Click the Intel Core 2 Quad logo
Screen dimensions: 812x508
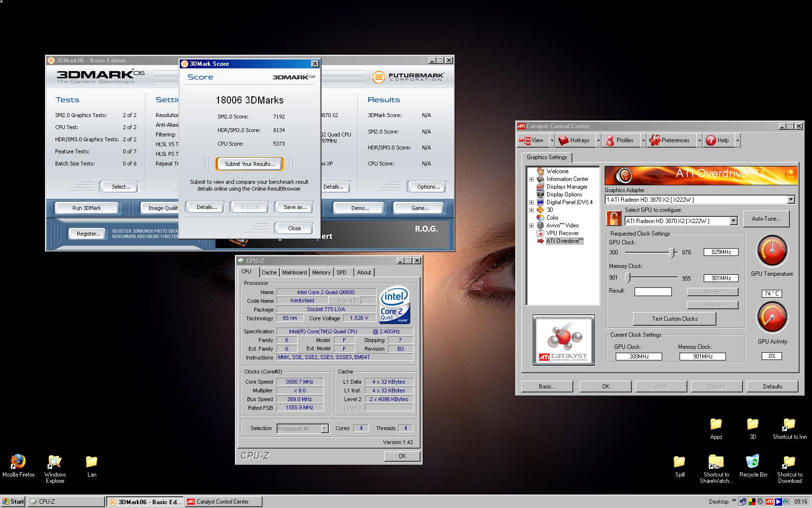point(395,304)
